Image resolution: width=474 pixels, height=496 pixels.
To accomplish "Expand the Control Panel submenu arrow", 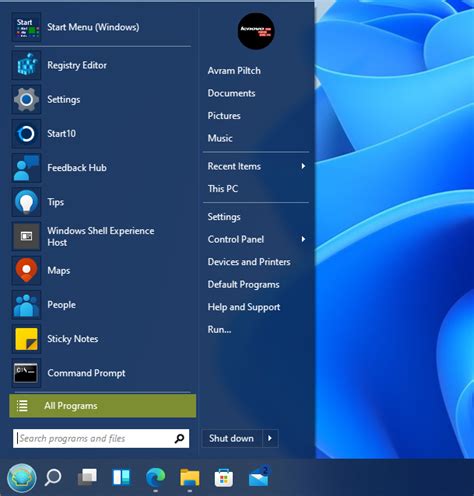I will [x=303, y=239].
